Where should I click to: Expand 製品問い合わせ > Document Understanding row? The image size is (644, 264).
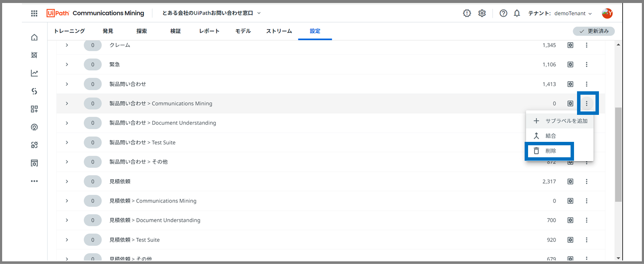coord(67,123)
